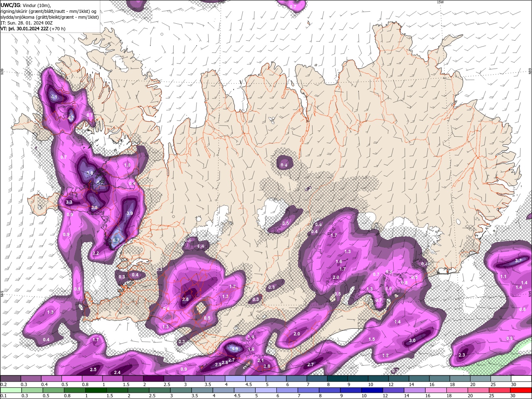Click the 'slydda/snjókoma (grátt/bleikt/grænt' description line
Viewport: 532px width, 399px height.
coord(49,17)
